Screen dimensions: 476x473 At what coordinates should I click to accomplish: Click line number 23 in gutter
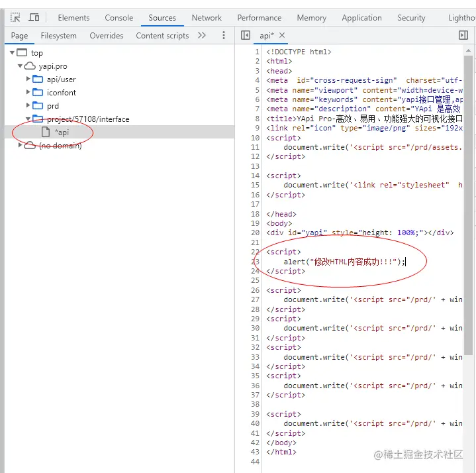coord(256,262)
